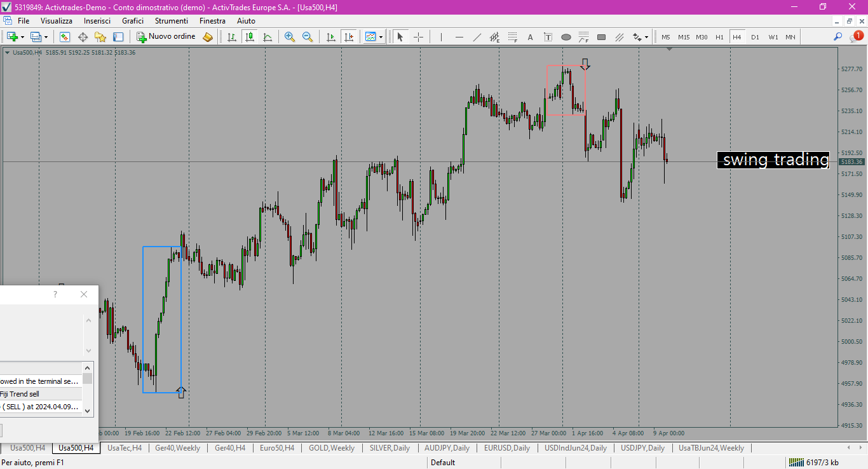Switch to the Ger40,Weekly chart tab
The width and height of the screenshot is (868, 469).
click(x=177, y=448)
